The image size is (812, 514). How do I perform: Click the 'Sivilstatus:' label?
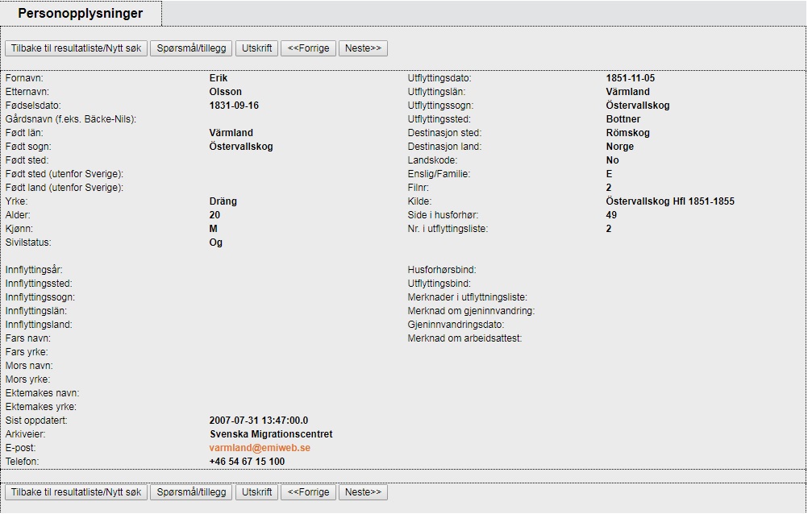tap(28, 242)
